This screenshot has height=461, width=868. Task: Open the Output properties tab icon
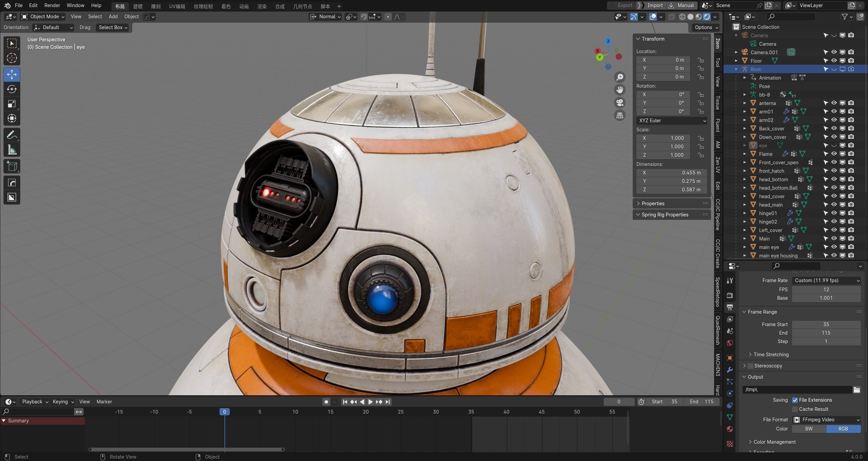coord(730,307)
